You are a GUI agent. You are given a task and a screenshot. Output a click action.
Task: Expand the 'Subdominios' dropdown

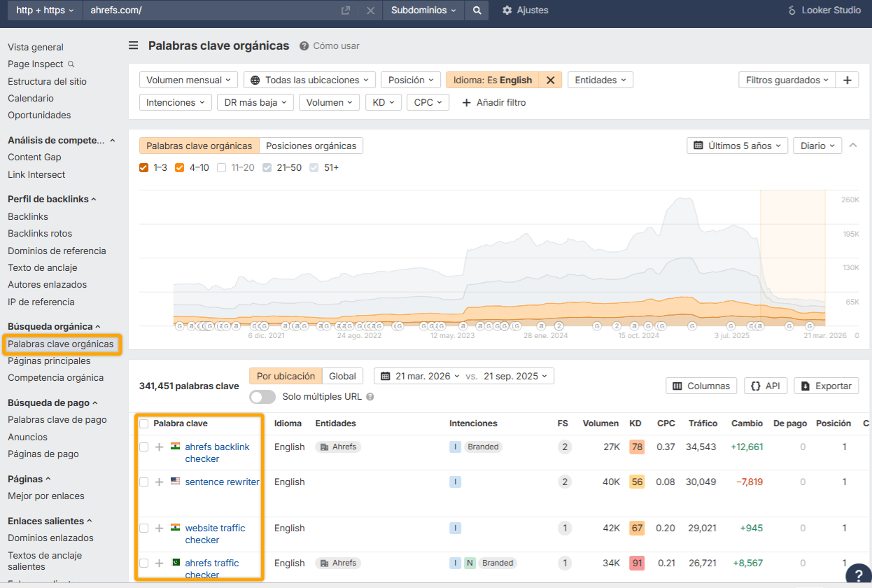coord(423,10)
